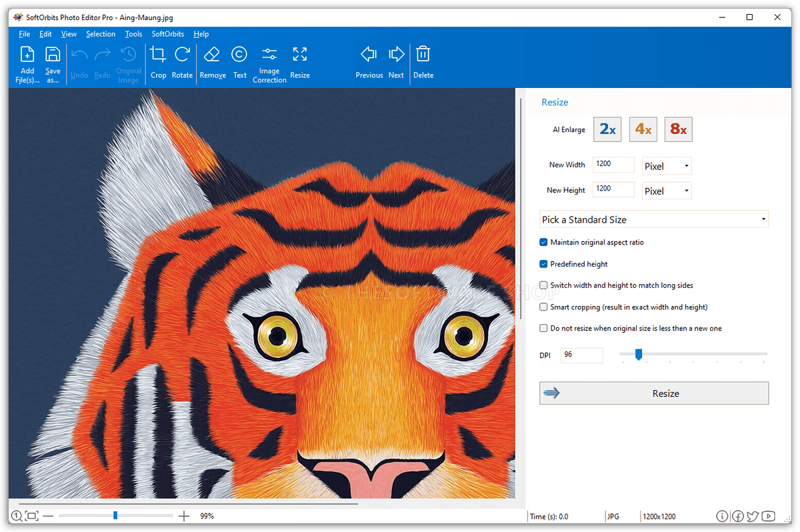
Task: Click the horizontal scrollbar under image
Action: [x=189, y=503]
